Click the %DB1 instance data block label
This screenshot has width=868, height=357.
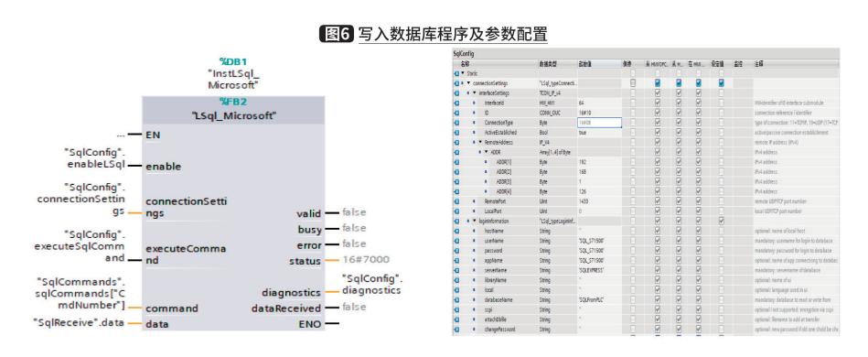[x=233, y=61]
